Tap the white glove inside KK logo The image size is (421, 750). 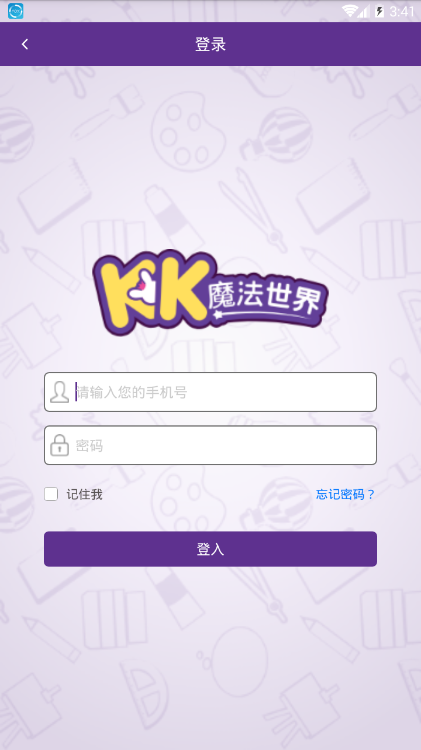[x=142, y=287]
